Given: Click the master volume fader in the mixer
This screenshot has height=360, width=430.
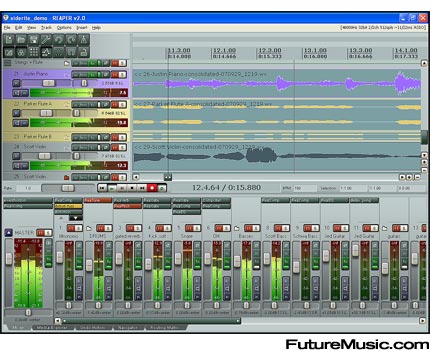Looking at the screenshot, I should (9, 259).
